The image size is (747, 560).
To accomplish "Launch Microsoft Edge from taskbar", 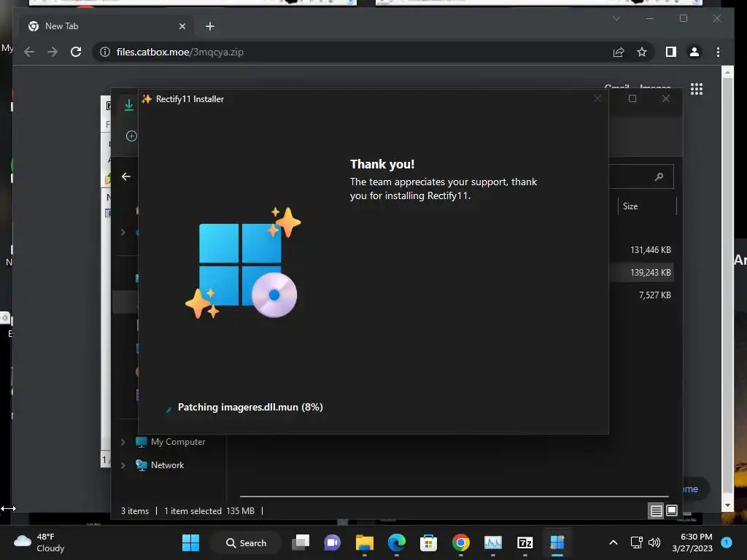I will click(396, 542).
